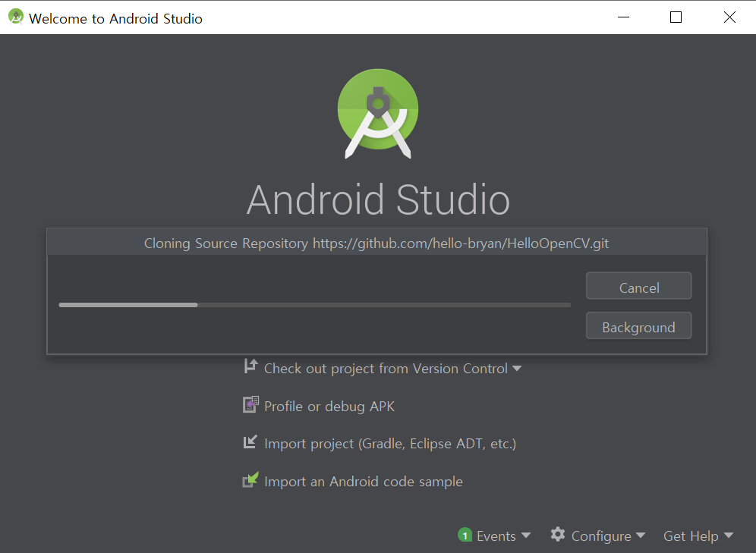Image resolution: width=756 pixels, height=553 pixels.
Task: Click the Configure gear icon
Action: 558,534
